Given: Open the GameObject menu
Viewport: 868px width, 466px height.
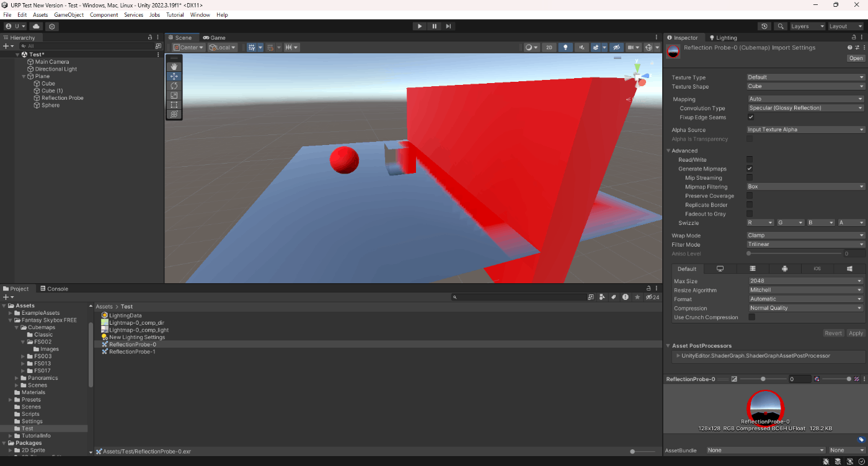Looking at the screenshot, I should (69, 15).
